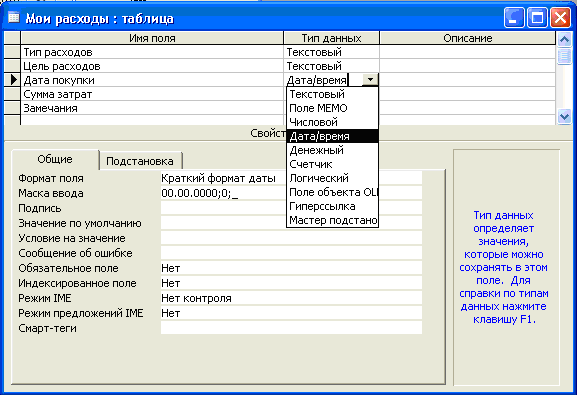Edit the Маска ввода field
The width and height of the screenshot is (577, 395).
coord(291,193)
